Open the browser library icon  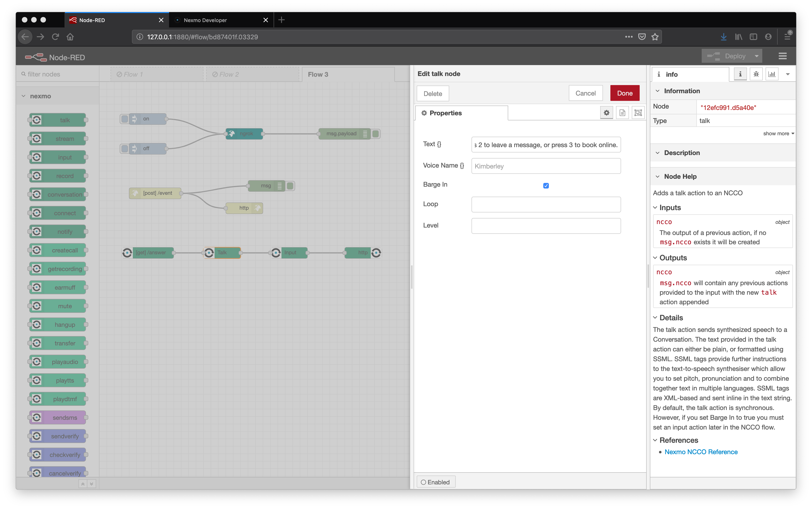(x=738, y=37)
